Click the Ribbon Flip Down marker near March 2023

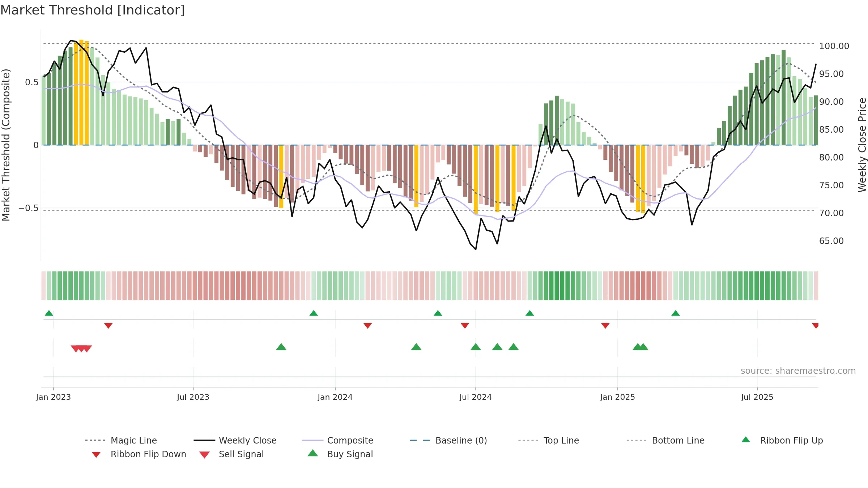108,326
